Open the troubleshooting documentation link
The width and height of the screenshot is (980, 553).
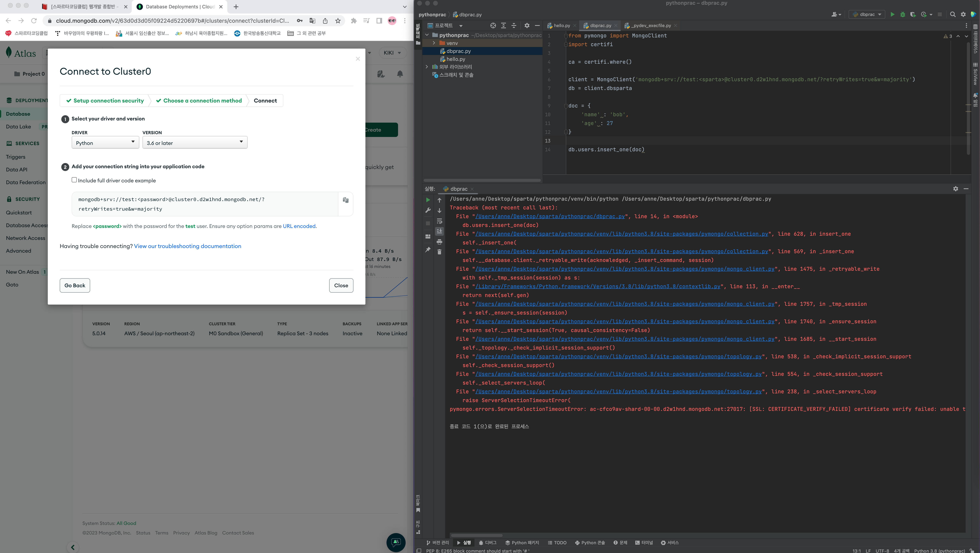187,246
